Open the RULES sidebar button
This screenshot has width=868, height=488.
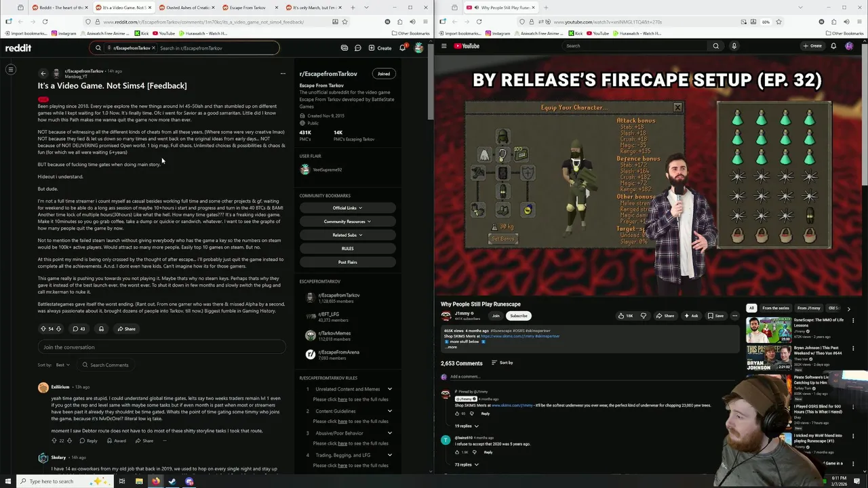347,249
